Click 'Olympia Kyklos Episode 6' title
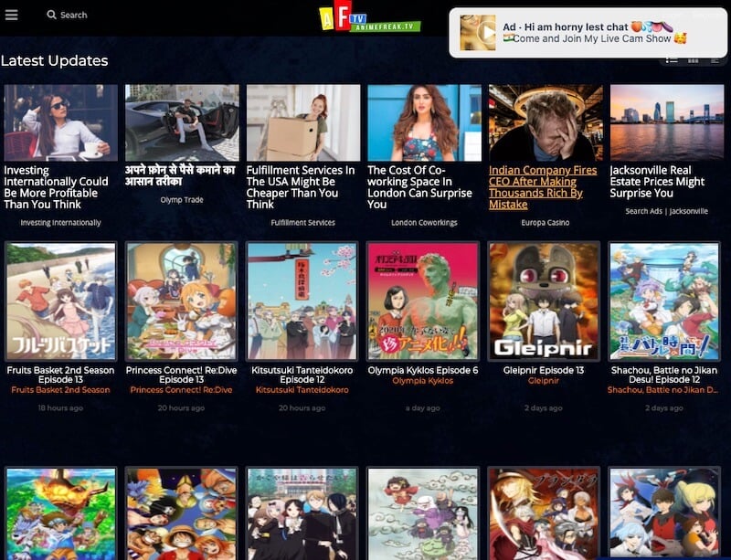Screen dimensions: 731x560 click(x=423, y=370)
